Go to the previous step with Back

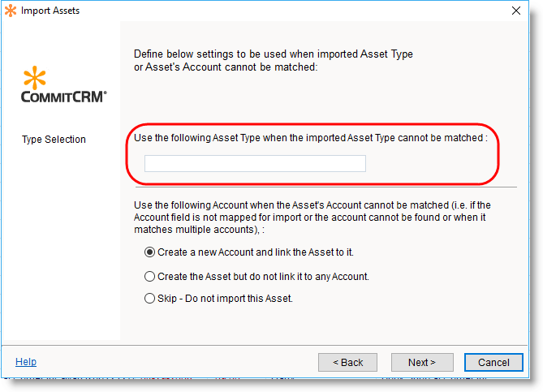coord(347,362)
